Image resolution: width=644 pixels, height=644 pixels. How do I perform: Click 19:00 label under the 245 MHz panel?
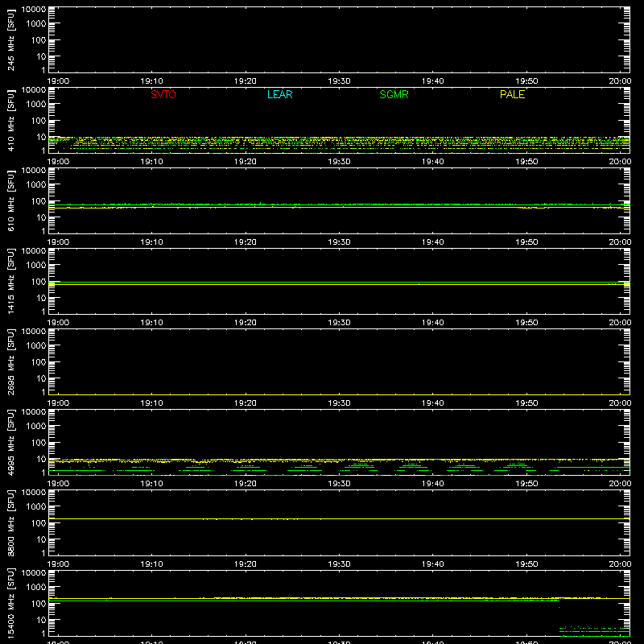(58, 81)
